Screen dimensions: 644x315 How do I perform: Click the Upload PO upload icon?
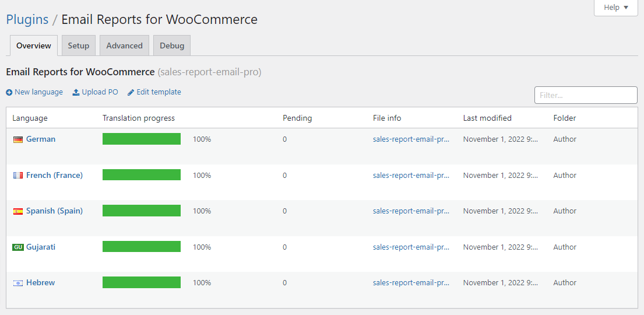click(76, 92)
